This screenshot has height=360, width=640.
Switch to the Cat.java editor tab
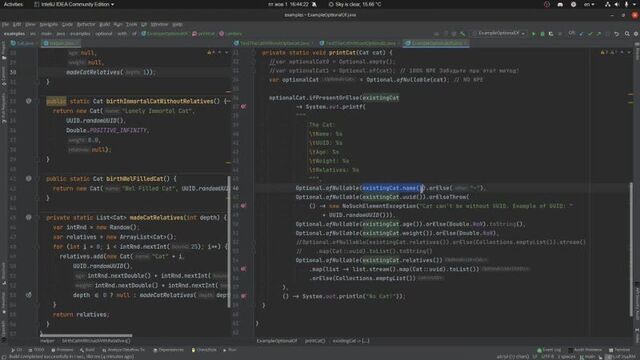click(x=24, y=43)
